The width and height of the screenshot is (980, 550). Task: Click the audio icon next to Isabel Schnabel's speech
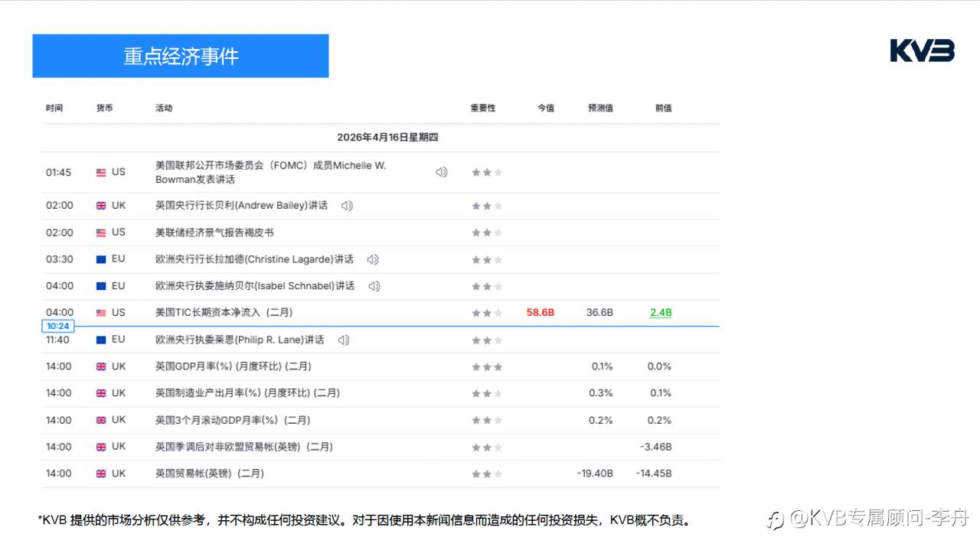(x=374, y=286)
